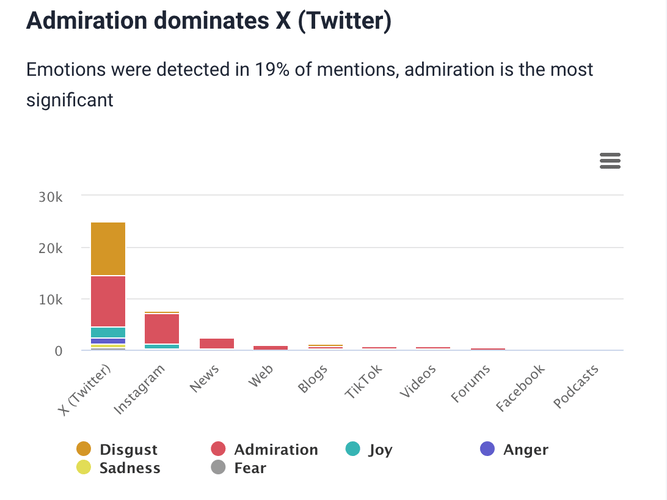This screenshot has width=667, height=500.
Task: Click the News bar in chart
Action: pyautogui.click(x=216, y=343)
